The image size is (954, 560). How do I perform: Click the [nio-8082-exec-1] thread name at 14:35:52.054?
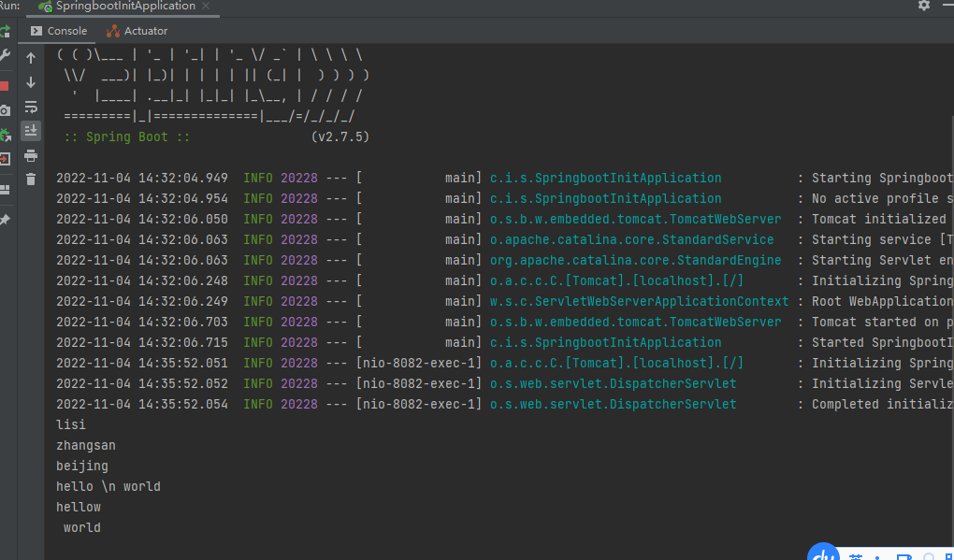[x=419, y=405]
